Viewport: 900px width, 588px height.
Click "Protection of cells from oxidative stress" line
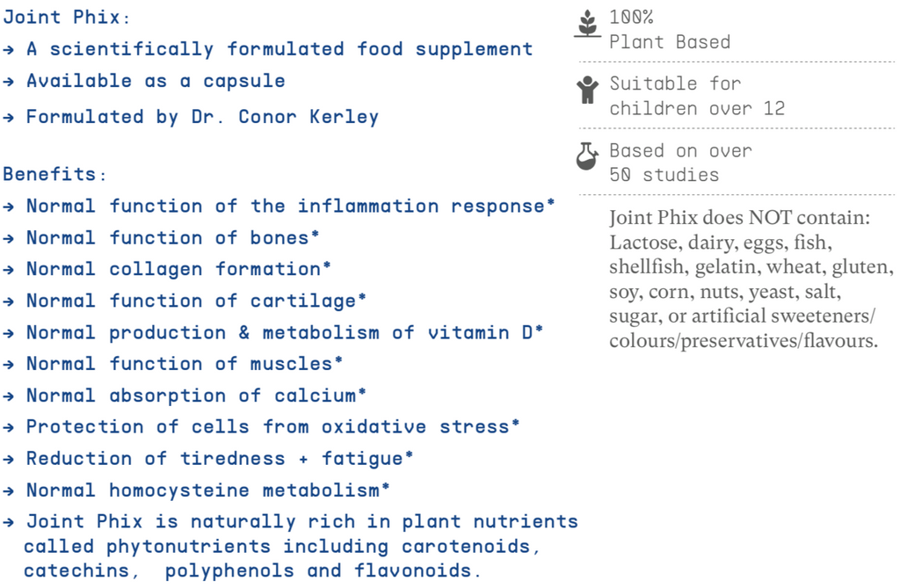click(x=272, y=427)
